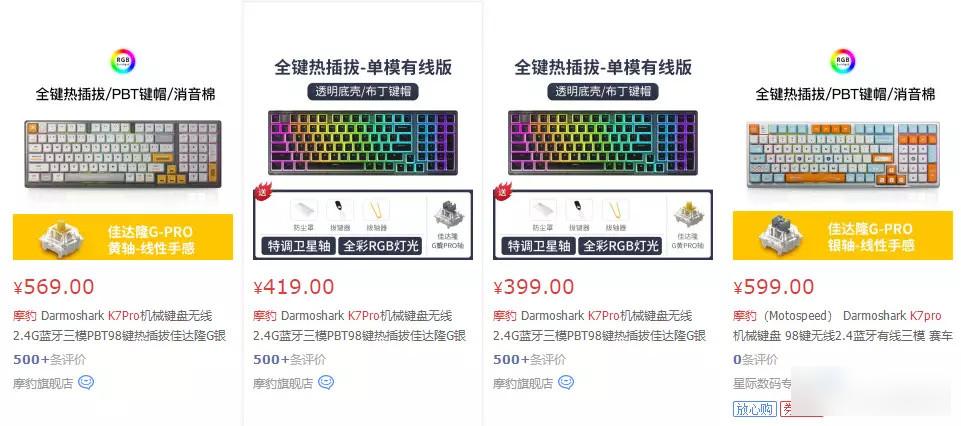This screenshot has height=426, width=961.
Task: Open RGB keyboard image priced ¥399.00
Action: click(x=603, y=142)
